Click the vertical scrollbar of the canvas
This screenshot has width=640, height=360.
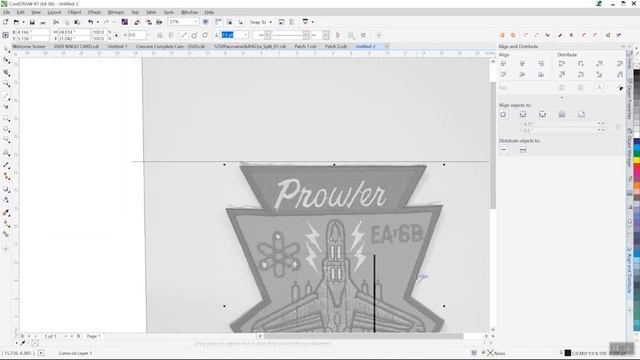click(493, 145)
